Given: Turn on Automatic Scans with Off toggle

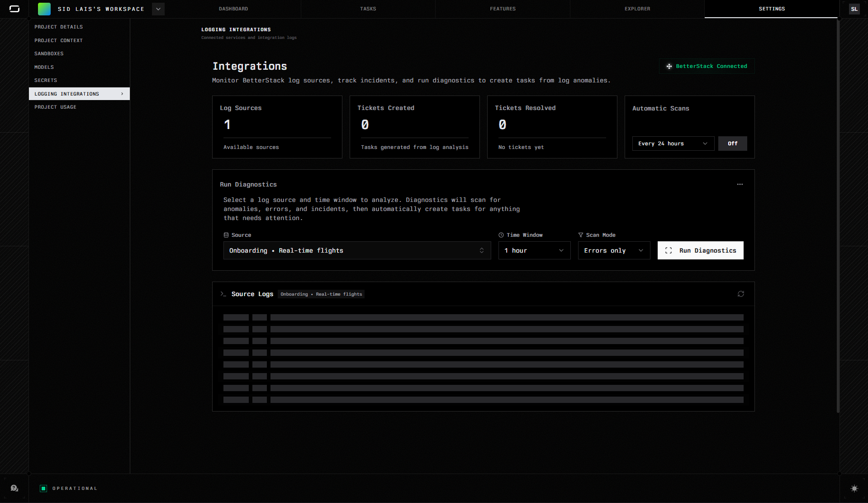Looking at the screenshot, I should tap(733, 144).
